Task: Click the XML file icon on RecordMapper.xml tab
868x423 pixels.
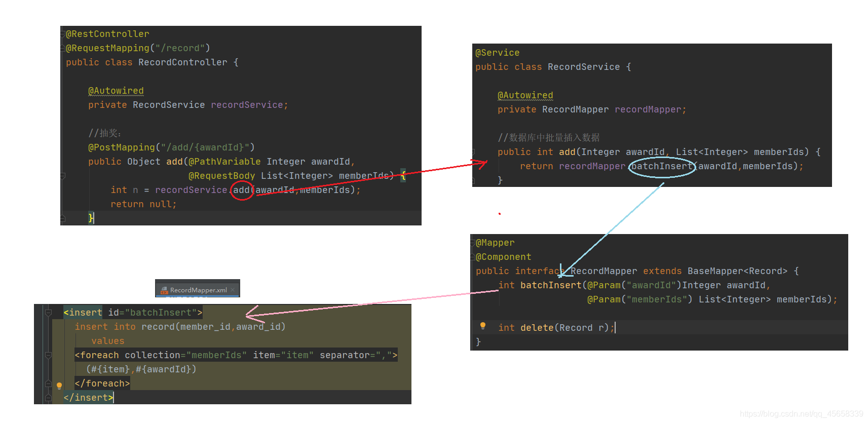Action: (164, 290)
